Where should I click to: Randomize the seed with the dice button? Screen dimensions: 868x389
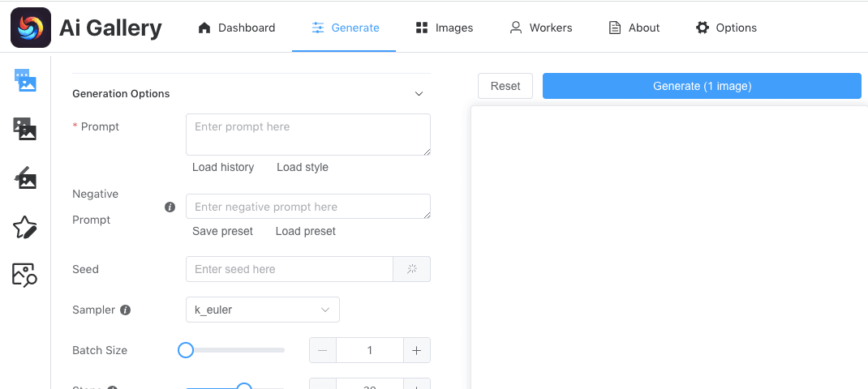411,269
